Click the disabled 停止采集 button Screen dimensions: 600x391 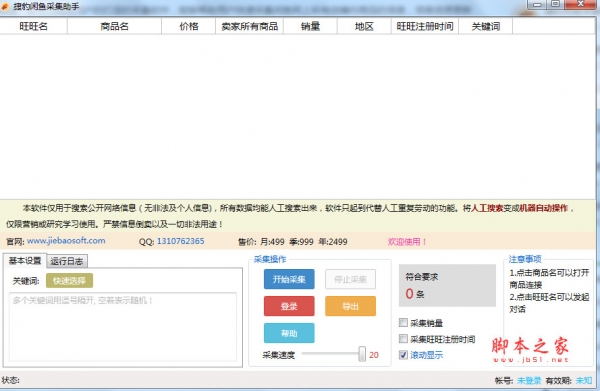point(350,279)
